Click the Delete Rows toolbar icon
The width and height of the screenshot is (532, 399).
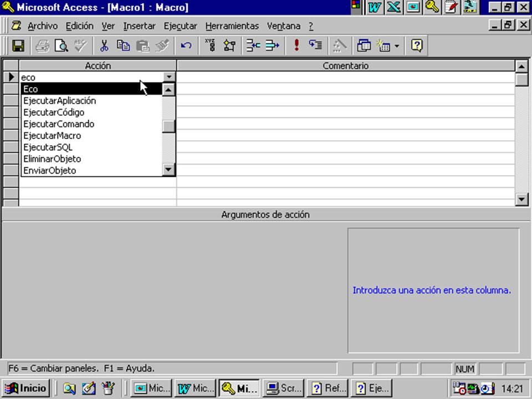click(272, 45)
